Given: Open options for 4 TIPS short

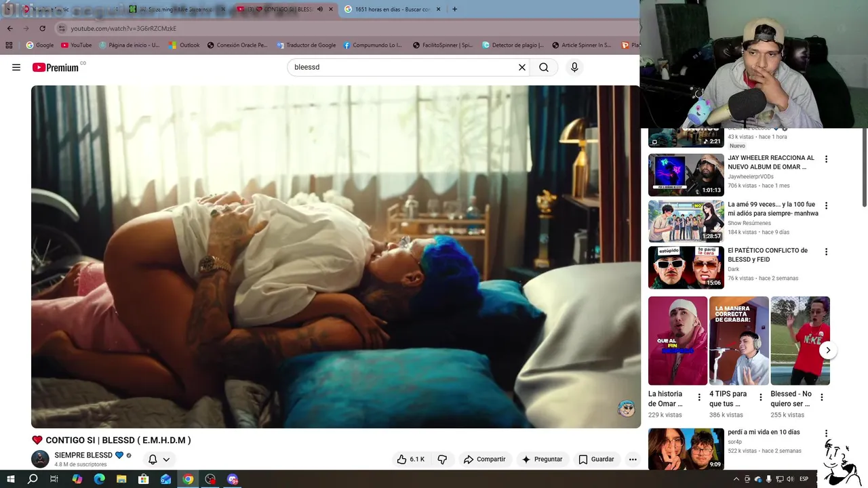Looking at the screenshot, I should coord(760,397).
